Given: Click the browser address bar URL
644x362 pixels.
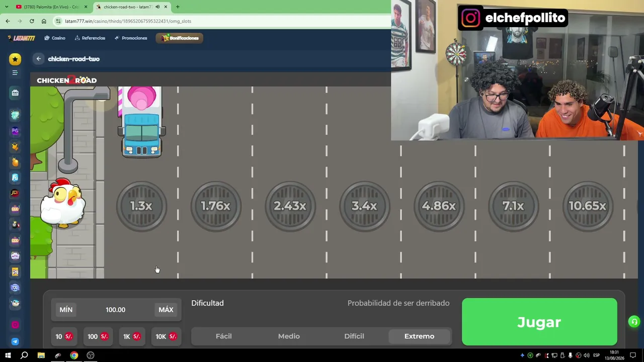Looking at the screenshot, I should pyautogui.click(x=128, y=21).
